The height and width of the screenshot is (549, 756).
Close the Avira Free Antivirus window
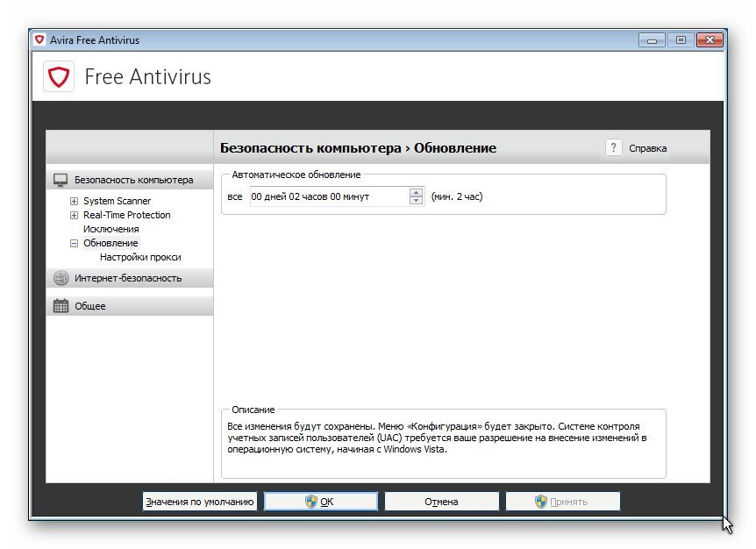coord(710,40)
